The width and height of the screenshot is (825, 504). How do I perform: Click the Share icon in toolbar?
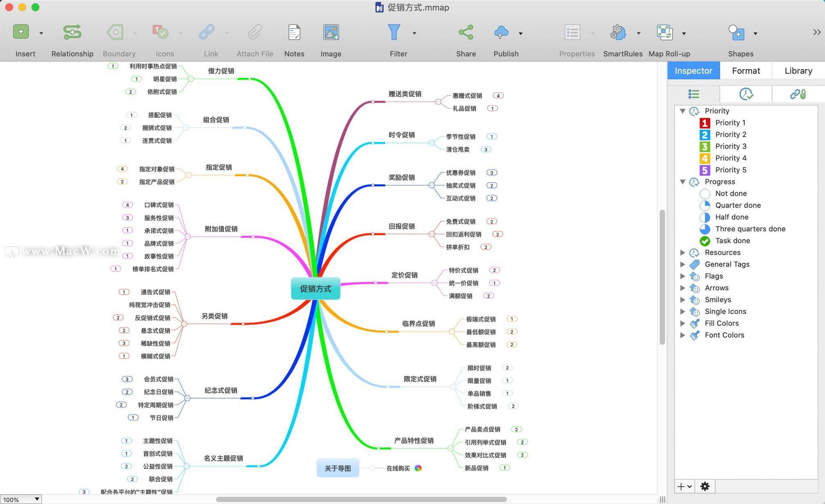point(466,32)
